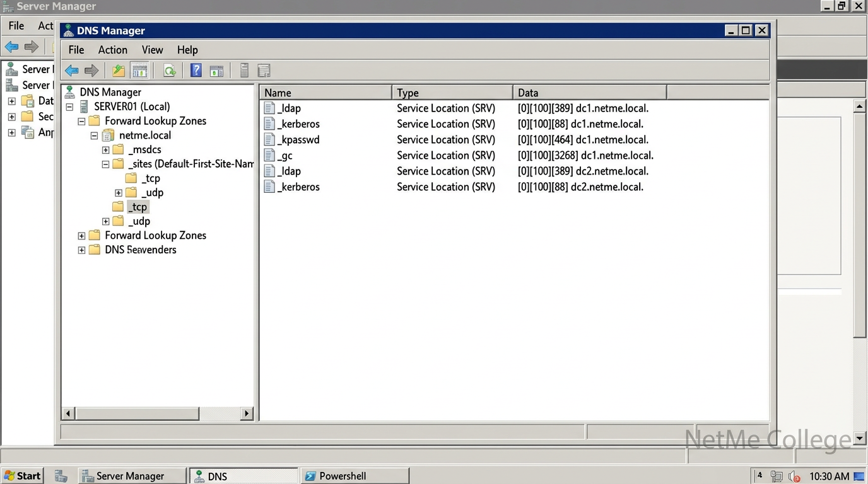Screen dimensions: 868x484
Task: Select the _sites (Default-First-Site-Nam tree item
Action: point(191,164)
